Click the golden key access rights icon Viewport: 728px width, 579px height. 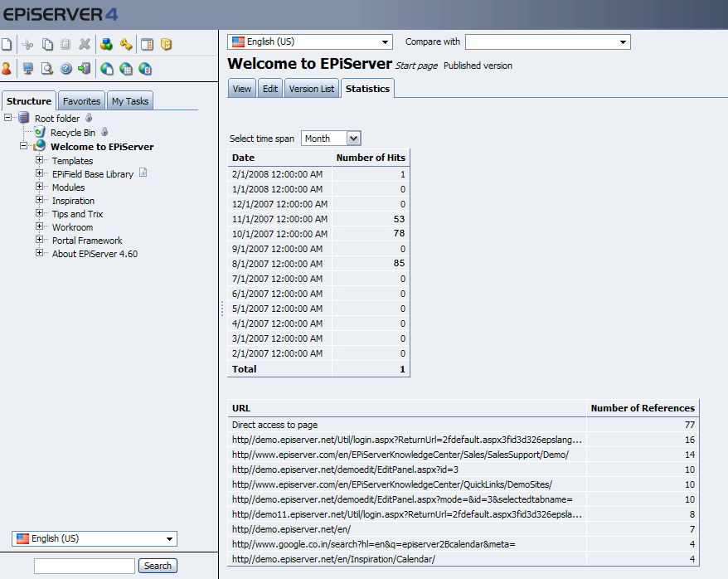126,45
